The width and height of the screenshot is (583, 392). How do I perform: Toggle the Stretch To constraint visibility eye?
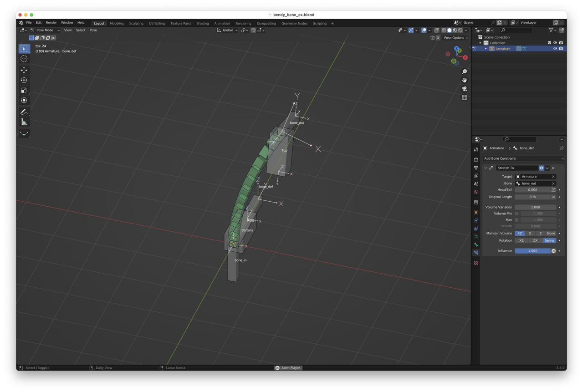point(541,168)
